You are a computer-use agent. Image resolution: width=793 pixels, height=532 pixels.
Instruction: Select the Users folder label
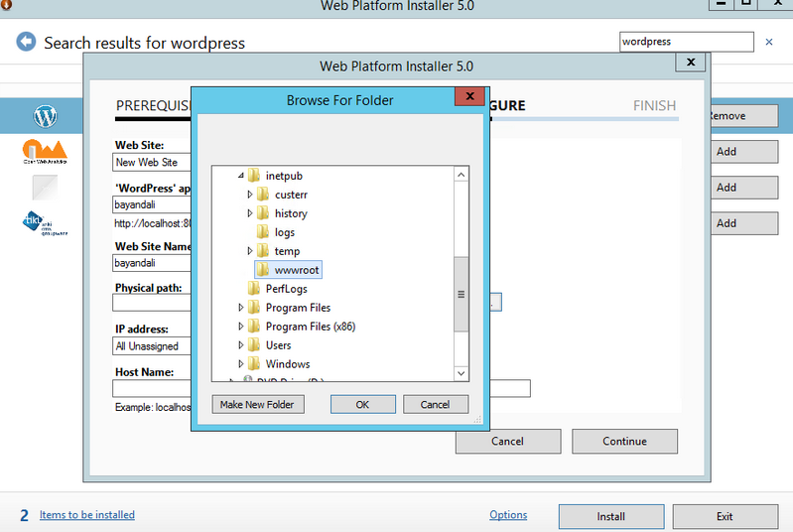(278, 345)
